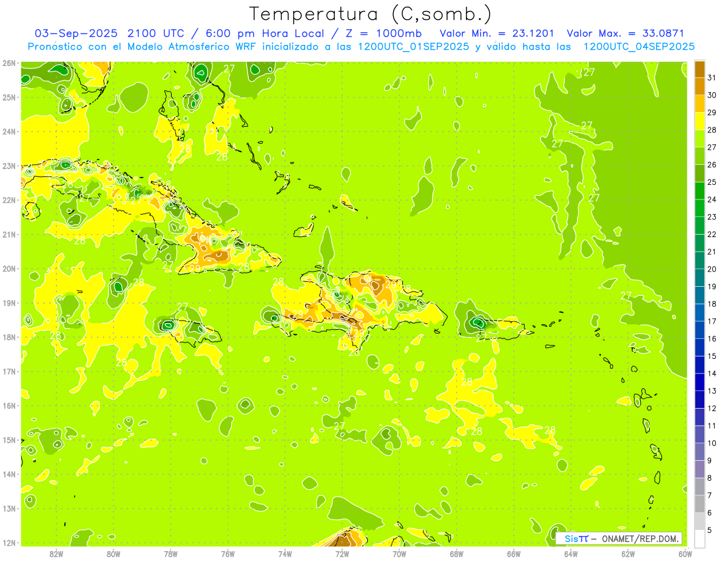Click the dark orange swatch above 31

[699, 69]
